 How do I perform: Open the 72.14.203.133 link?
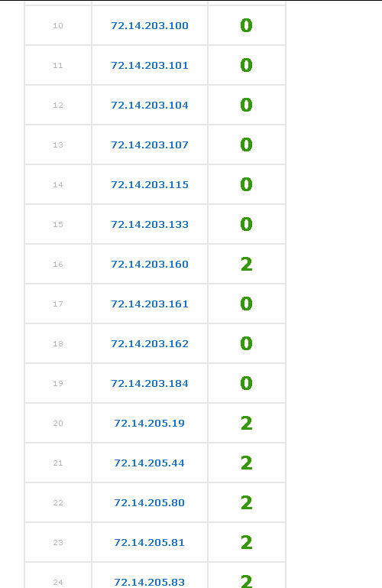click(x=150, y=224)
